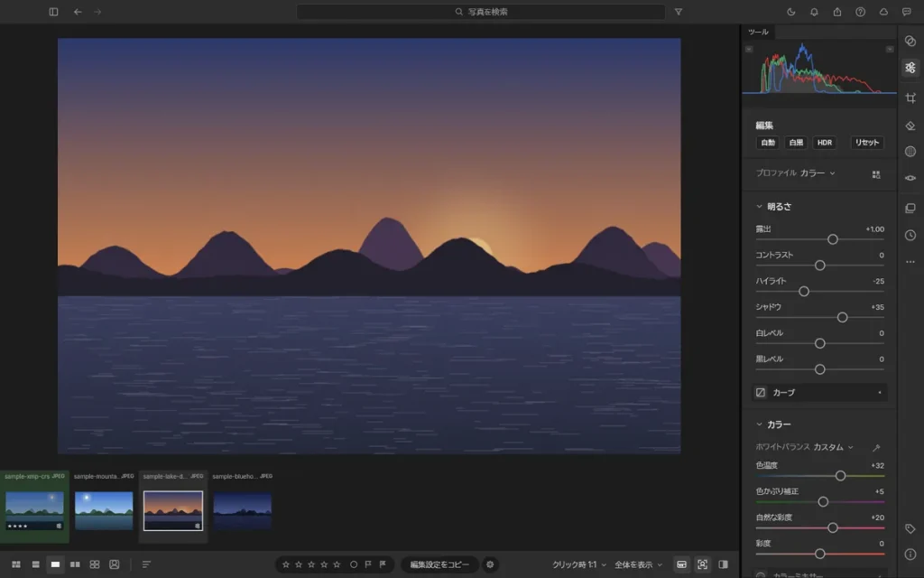Viewport: 924px width, 578px height.
Task: Click the 編集設定をコピー button
Action: (x=439, y=564)
